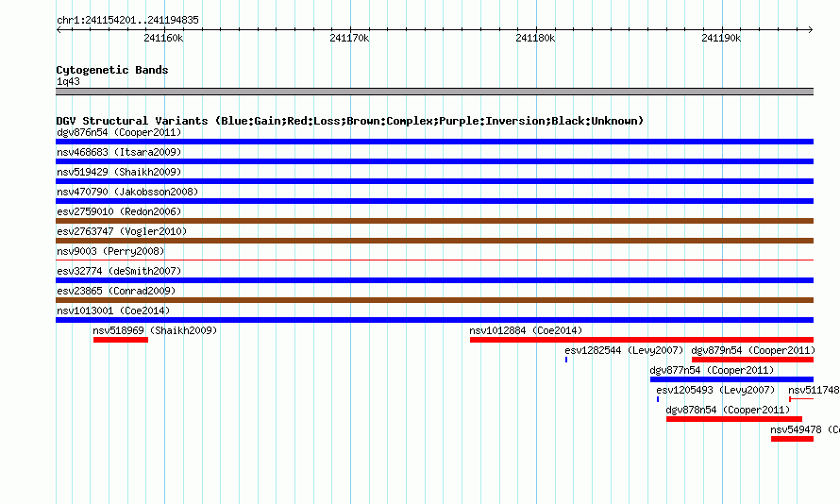
Task: Click the tiny blue mark of esv1282544
Action: 566,360
